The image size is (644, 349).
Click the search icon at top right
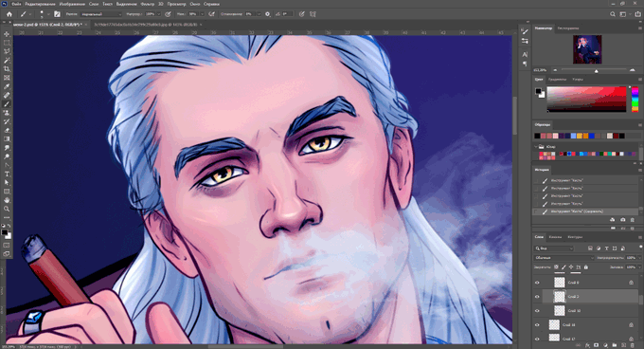pyautogui.click(x=613, y=14)
